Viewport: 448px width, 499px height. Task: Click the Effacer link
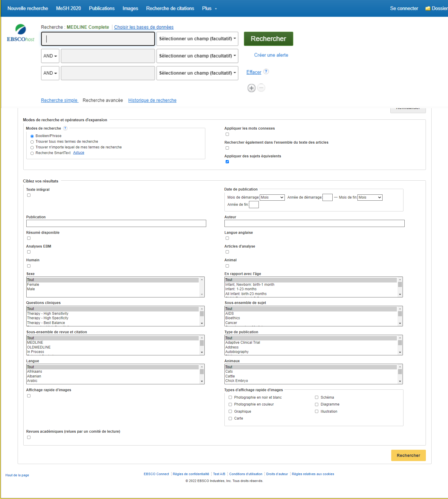pyautogui.click(x=254, y=72)
